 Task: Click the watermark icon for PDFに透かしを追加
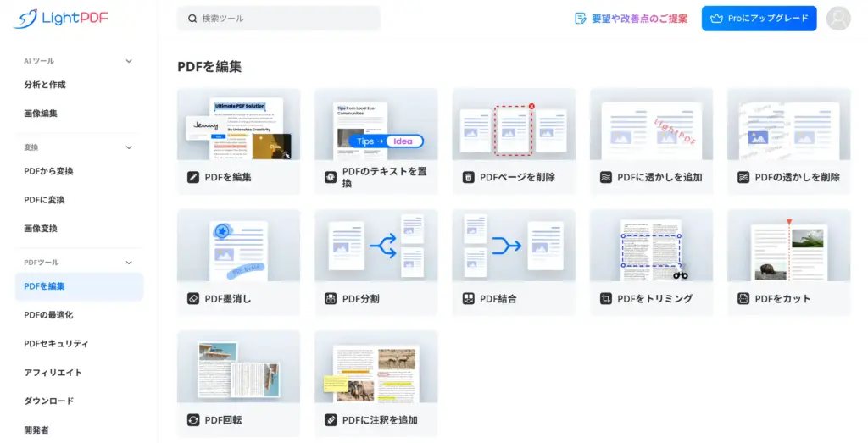tap(605, 178)
